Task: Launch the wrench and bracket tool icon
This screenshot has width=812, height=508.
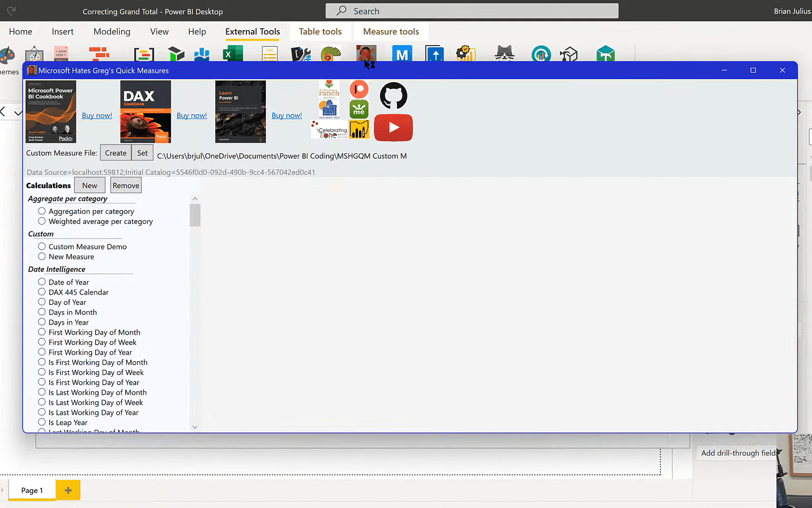Action: tap(301, 54)
